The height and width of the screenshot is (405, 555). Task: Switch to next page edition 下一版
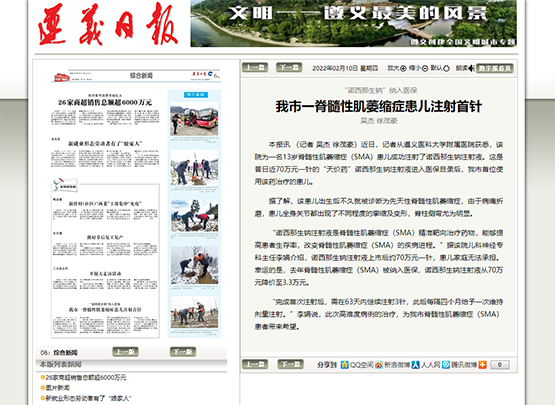click(x=183, y=352)
